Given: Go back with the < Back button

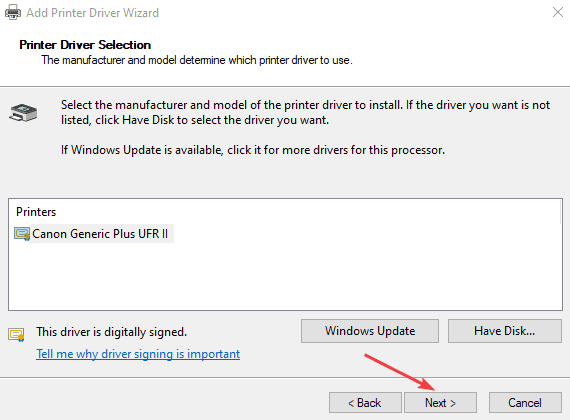Looking at the screenshot, I should pos(365,403).
